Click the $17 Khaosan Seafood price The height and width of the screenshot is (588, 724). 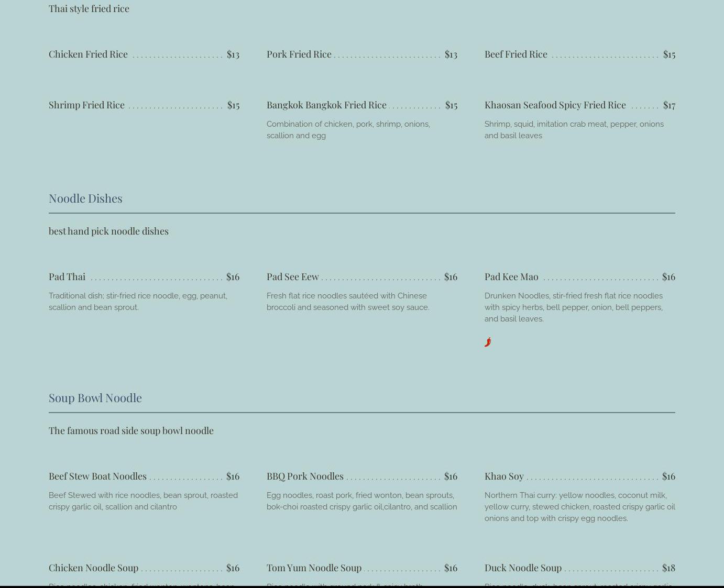(669, 105)
